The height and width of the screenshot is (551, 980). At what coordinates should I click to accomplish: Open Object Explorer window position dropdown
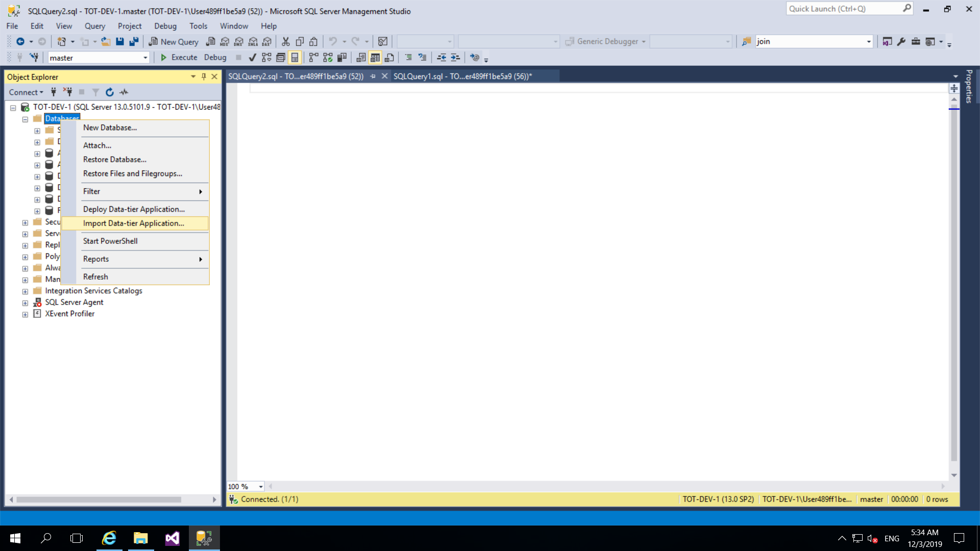[193, 77]
